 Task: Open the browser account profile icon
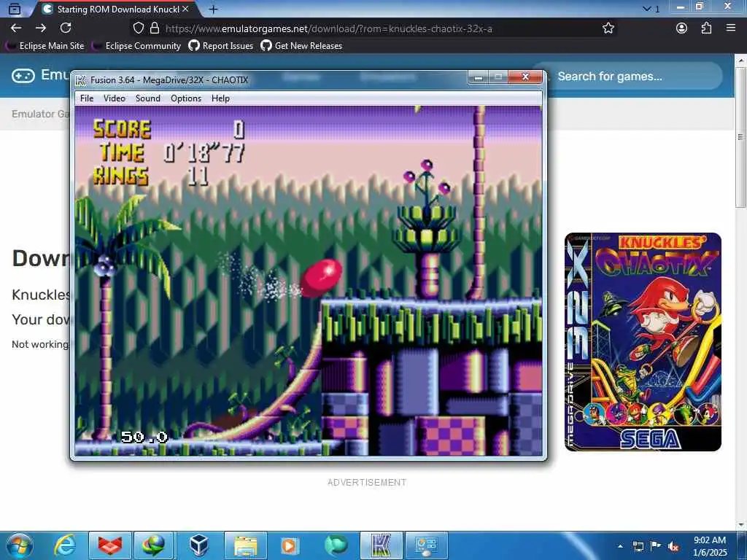click(x=682, y=28)
